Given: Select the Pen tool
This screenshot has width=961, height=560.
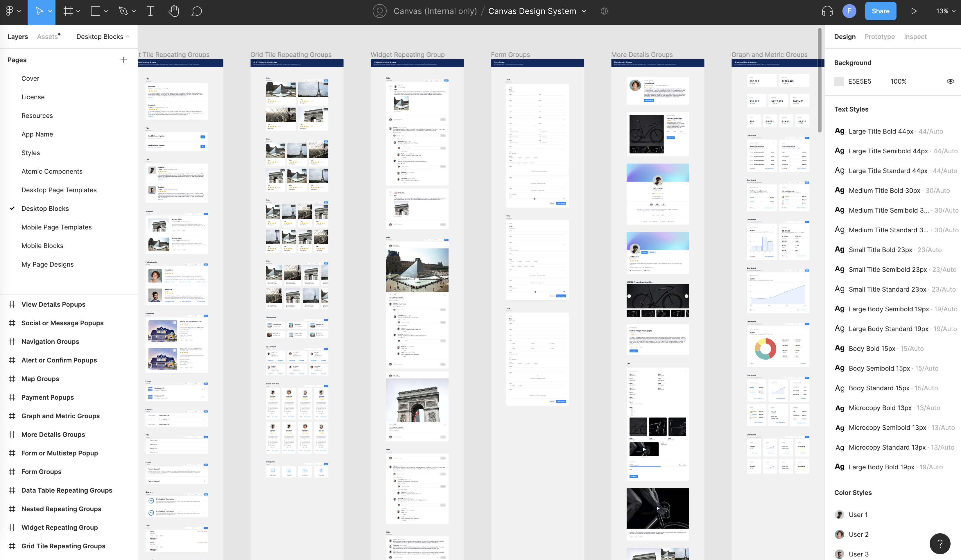Looking at the screenshot, I should pyautogui.click(x=123, y=11).
